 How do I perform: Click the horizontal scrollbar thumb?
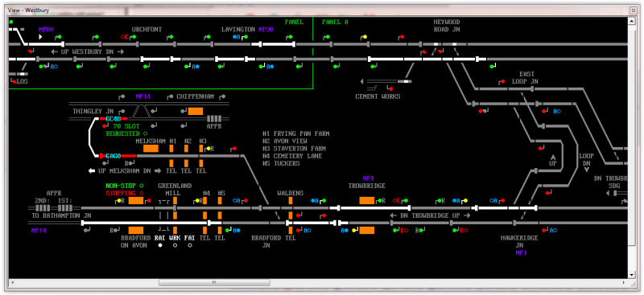[214, 283]
